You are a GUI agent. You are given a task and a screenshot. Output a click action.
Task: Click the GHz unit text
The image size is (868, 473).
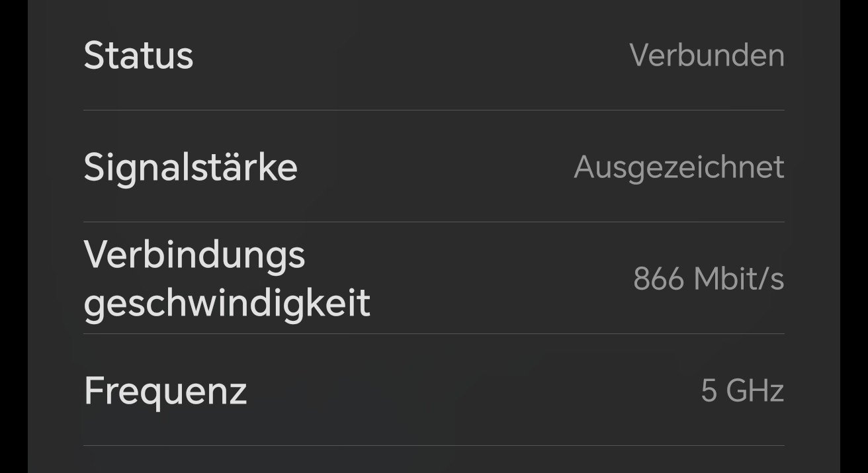(x=755, y=391)
